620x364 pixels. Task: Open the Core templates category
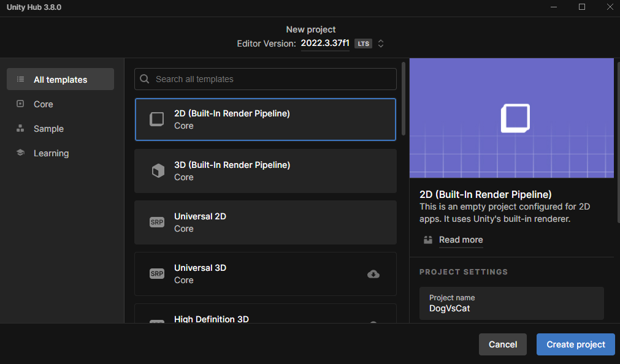[60, 104]
